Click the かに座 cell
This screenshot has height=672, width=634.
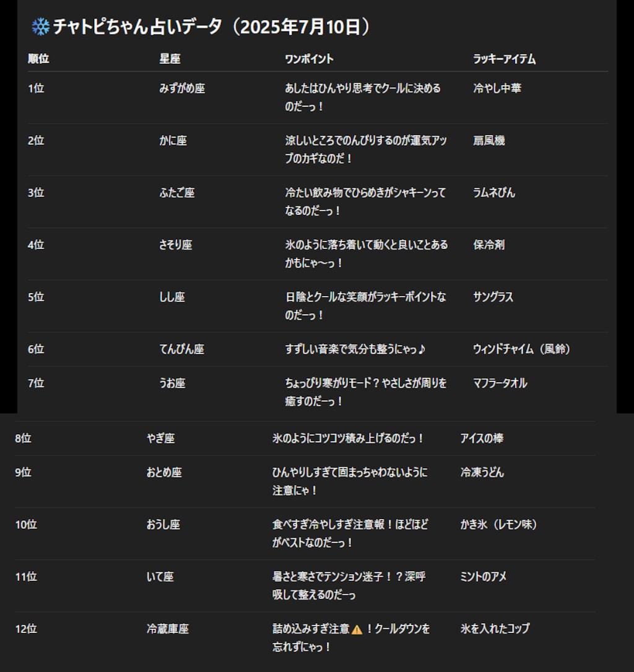[173, 141]
